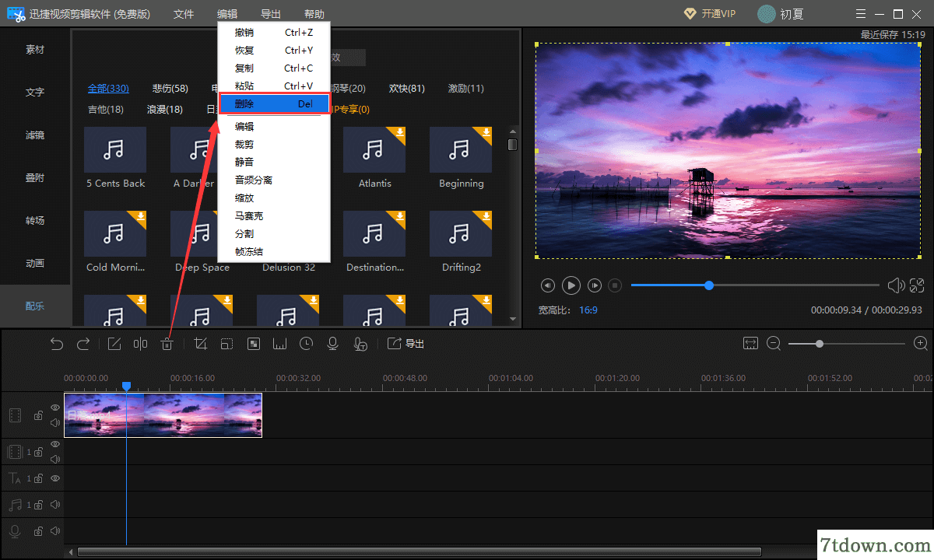Hide the text track with eye icon
Image resolution: width=934 pixels, height=560 pixels.
click(55, 478)
